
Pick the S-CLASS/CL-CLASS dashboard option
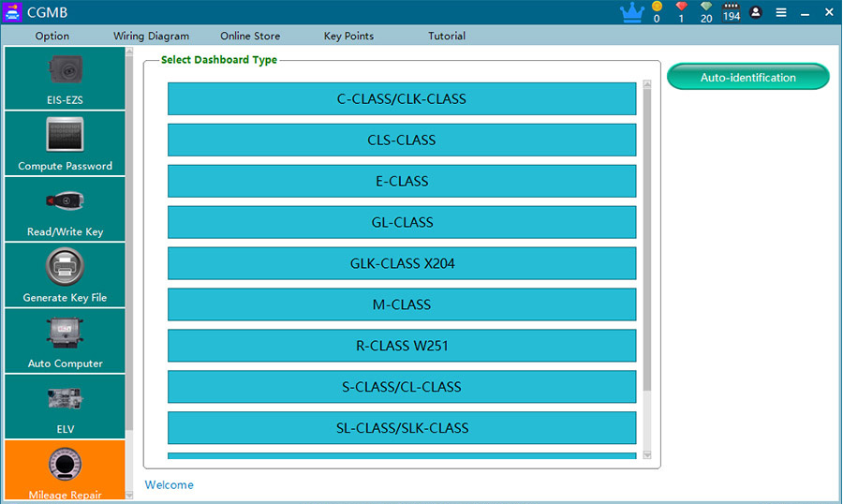click(401, 387)
